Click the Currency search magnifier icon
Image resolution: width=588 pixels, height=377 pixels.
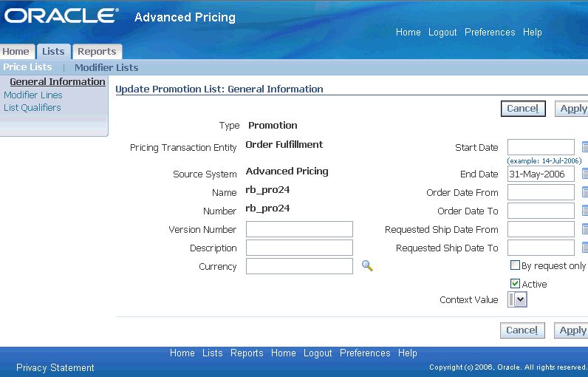367,266
